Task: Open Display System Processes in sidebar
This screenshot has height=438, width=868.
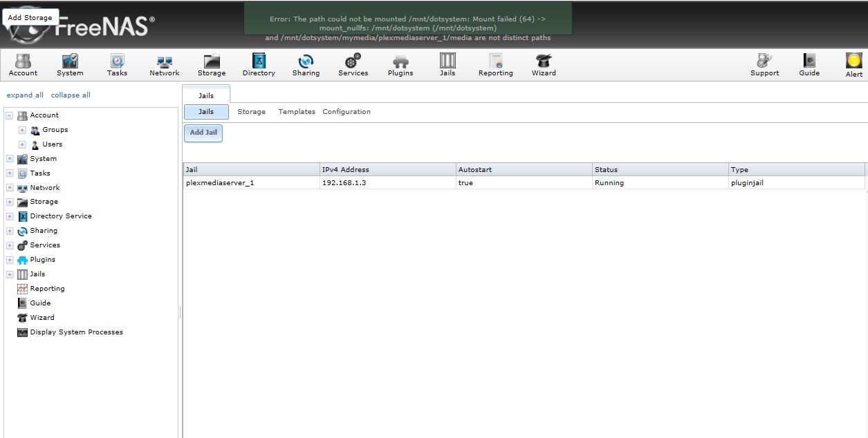Action: coord(76,332)
